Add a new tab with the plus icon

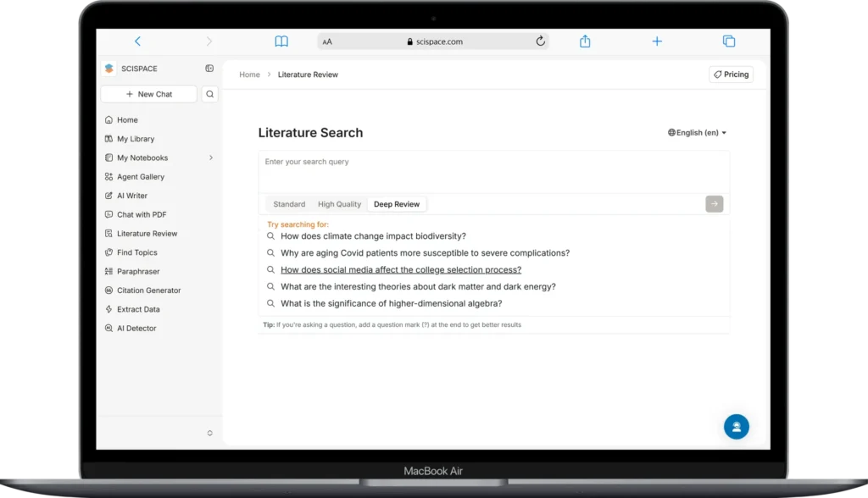pos(657,41)
